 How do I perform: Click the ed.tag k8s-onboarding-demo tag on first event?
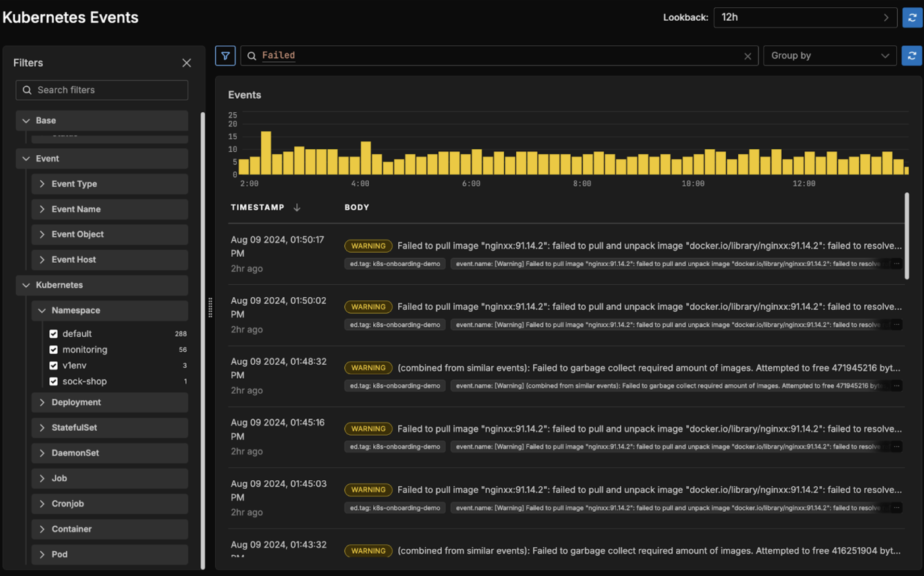point(395,263)
